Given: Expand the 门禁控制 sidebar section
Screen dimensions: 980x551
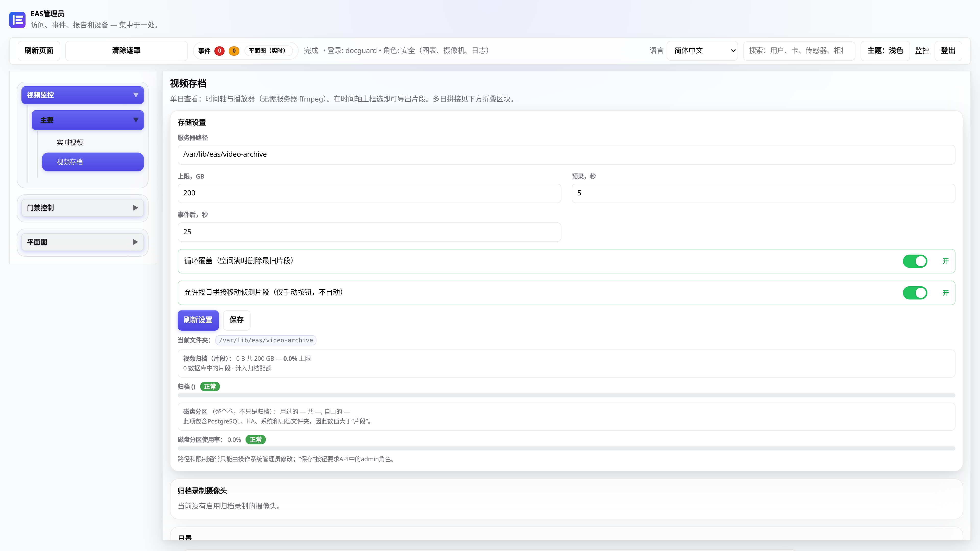Looking at the screenshot, I should [x=82, y=208].
